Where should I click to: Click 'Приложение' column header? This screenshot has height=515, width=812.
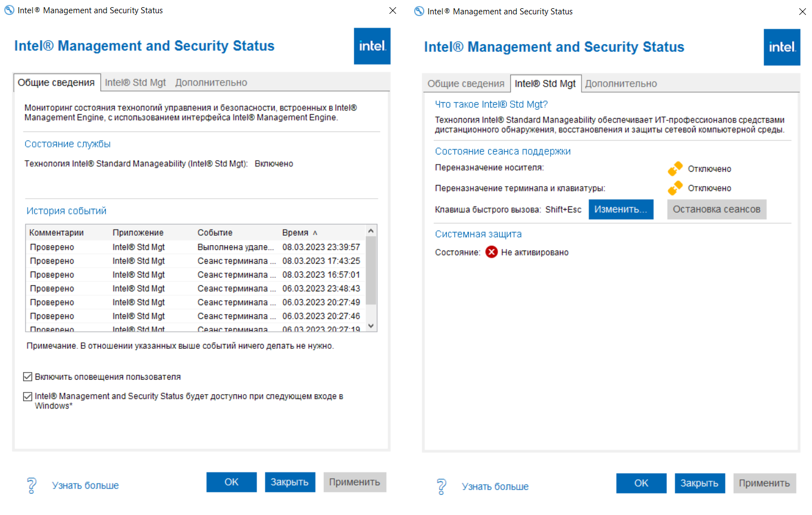pos(152,232)
